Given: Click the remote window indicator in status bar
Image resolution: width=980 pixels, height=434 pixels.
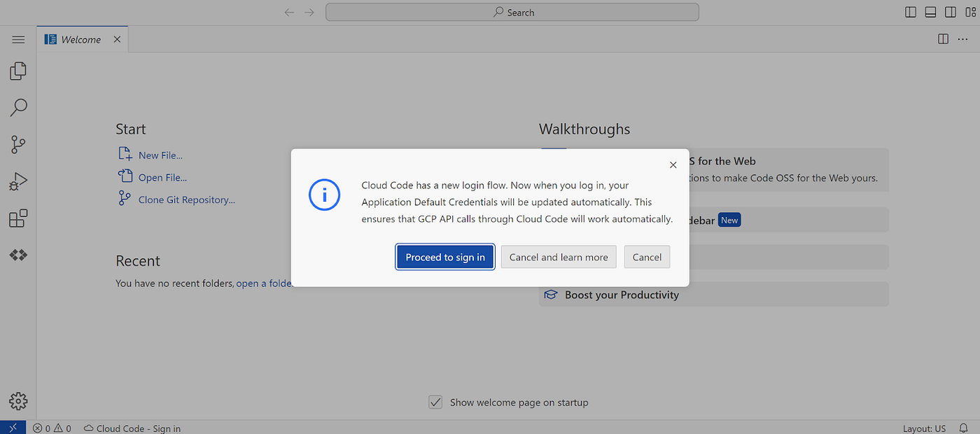Looking at the screenshot, I should point(13,428).
